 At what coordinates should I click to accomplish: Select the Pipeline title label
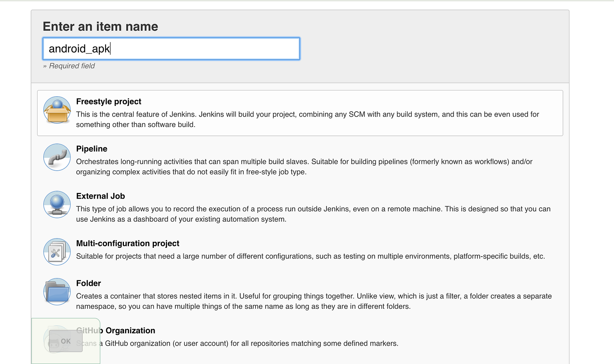92,149
